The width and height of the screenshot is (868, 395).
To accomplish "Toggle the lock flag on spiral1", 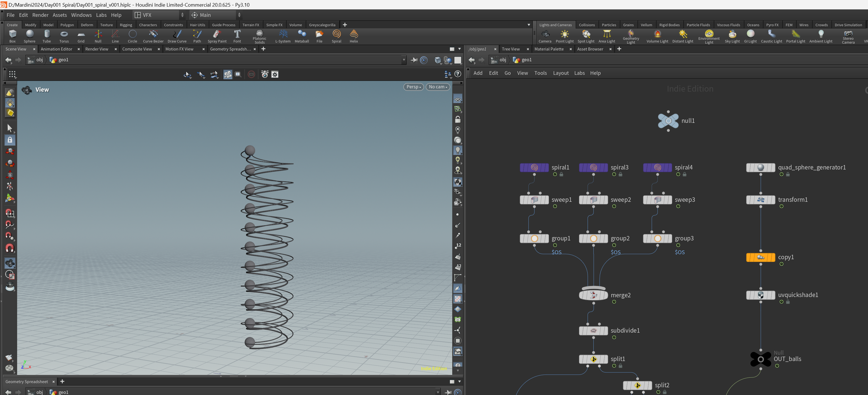I will pos(561,174).
